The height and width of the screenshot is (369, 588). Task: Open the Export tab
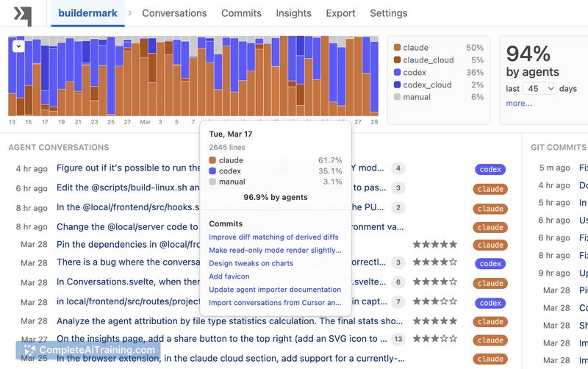(x=340, y=13)
